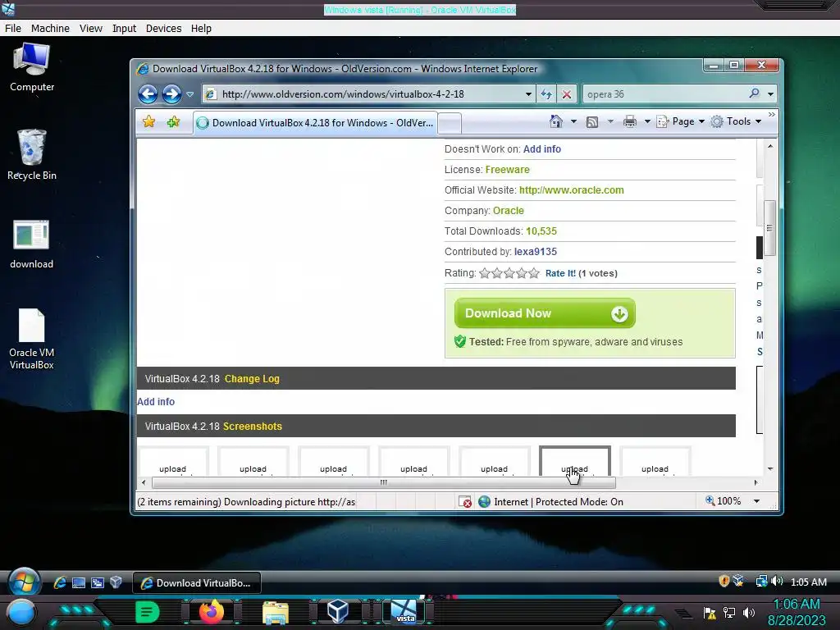Screen dimensions: 840x630
Task: Click the green Download Now button
Action: point(545,313)
